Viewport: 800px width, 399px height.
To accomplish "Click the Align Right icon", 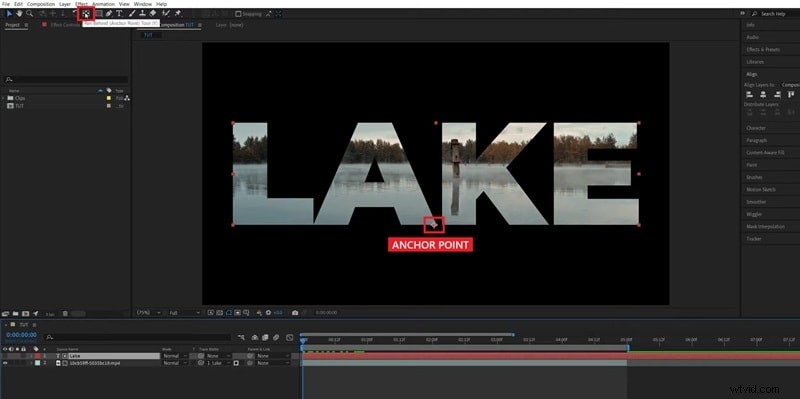I will (777, 94).
